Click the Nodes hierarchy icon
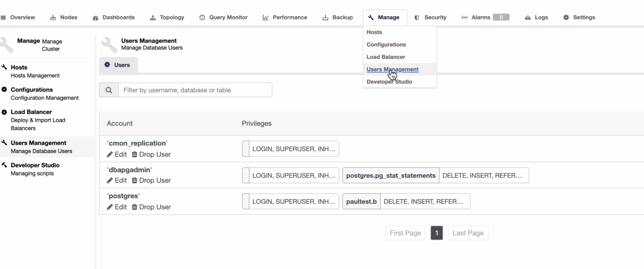Screen dimensions: 644x269 (53, 18)
